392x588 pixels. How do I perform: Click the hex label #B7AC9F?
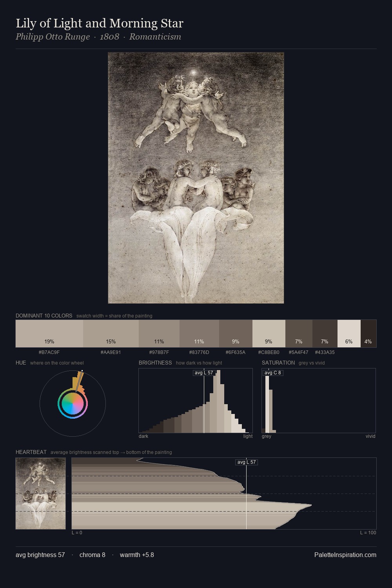49,352
